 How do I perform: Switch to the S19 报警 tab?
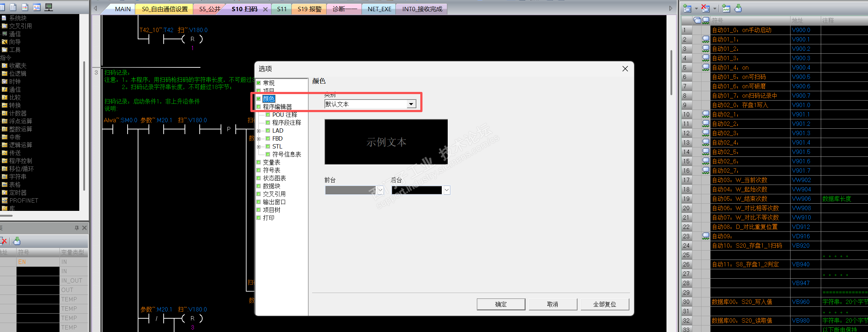point(309,9)
